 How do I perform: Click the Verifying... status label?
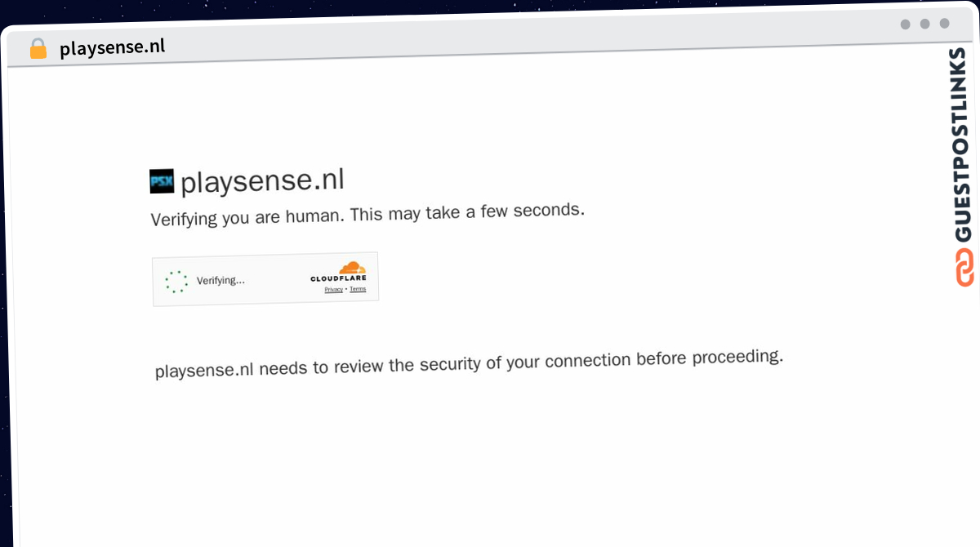(220, 281)
